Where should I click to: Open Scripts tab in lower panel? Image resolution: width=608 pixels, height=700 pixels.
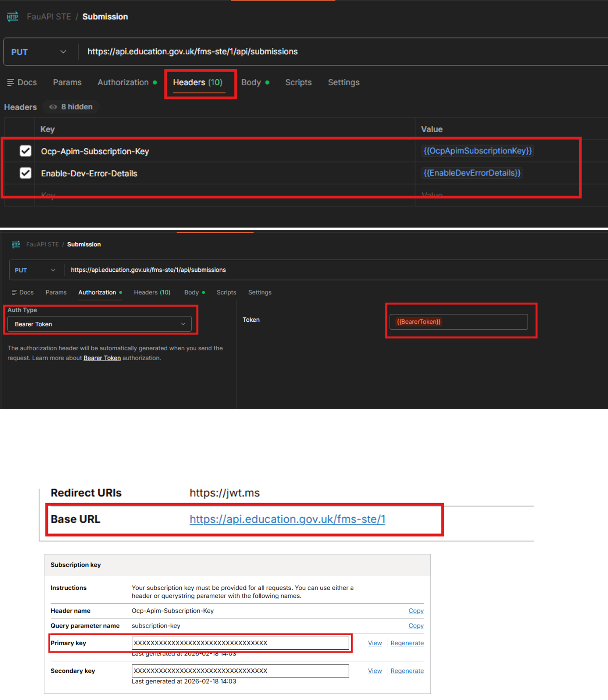coord(226,292)
